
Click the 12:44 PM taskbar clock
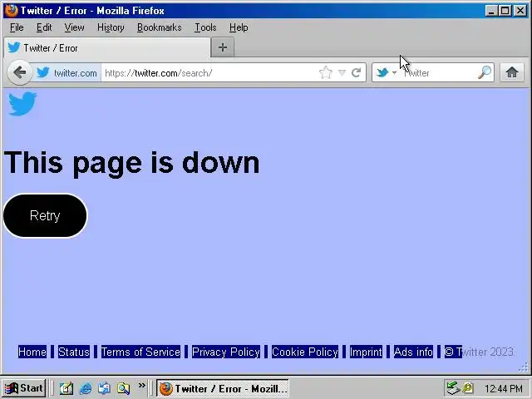[504, 388]
